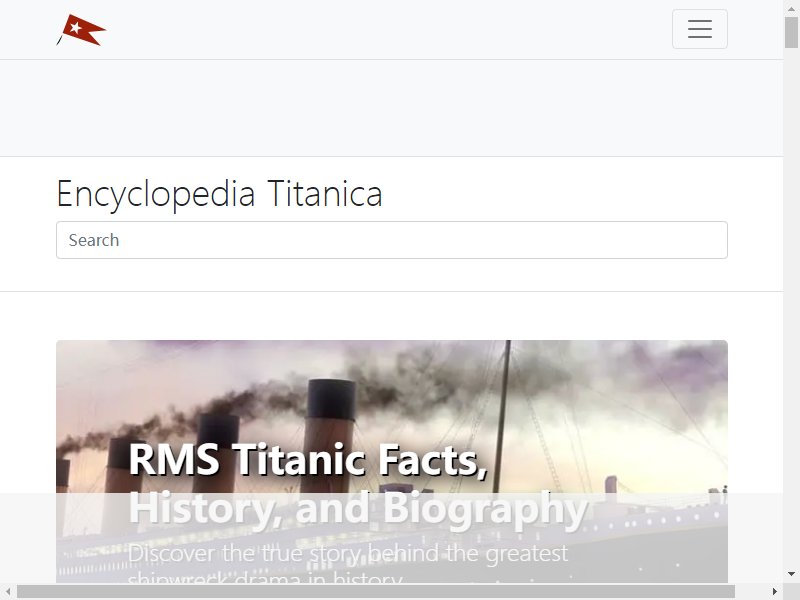Image resolution: width=800 pixels, height=600 pixels.
Task: Open the hamburger navigation menu
Action: click(699, 29)
